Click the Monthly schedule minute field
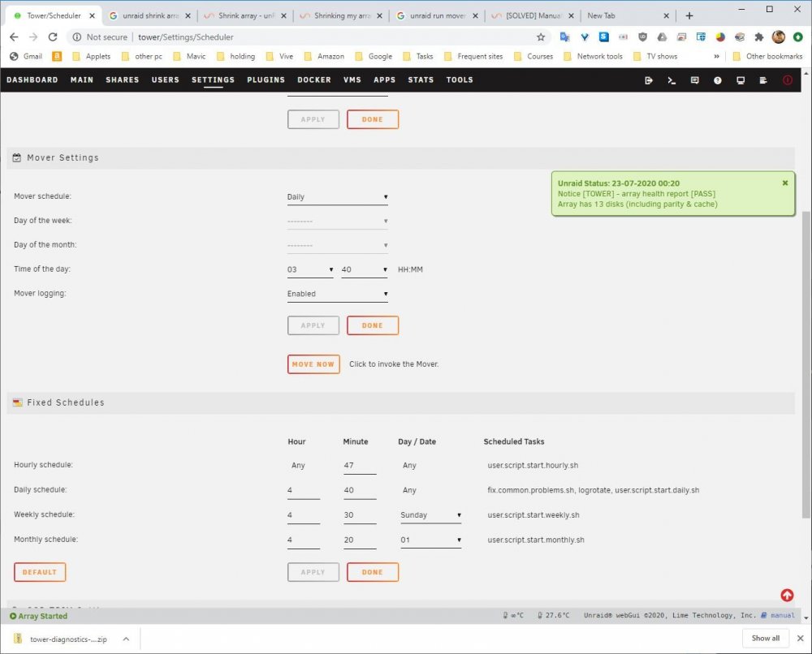 click(x=360, y=540)
